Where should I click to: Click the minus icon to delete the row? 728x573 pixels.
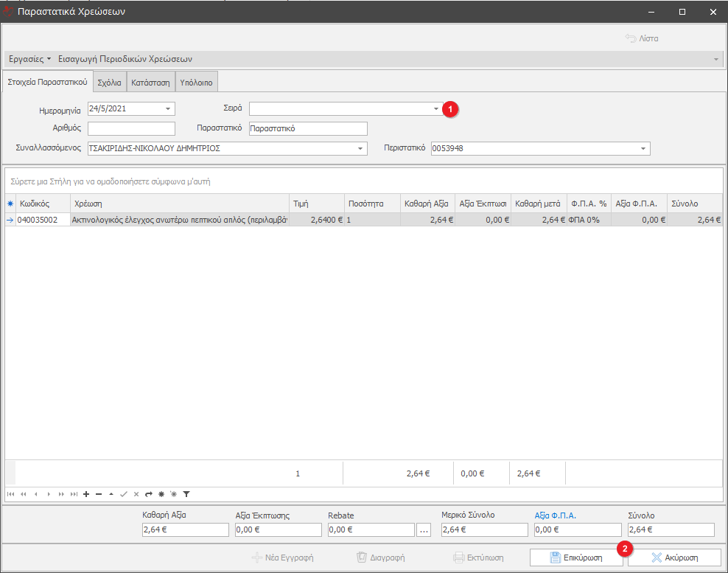(x=99, y=494)
